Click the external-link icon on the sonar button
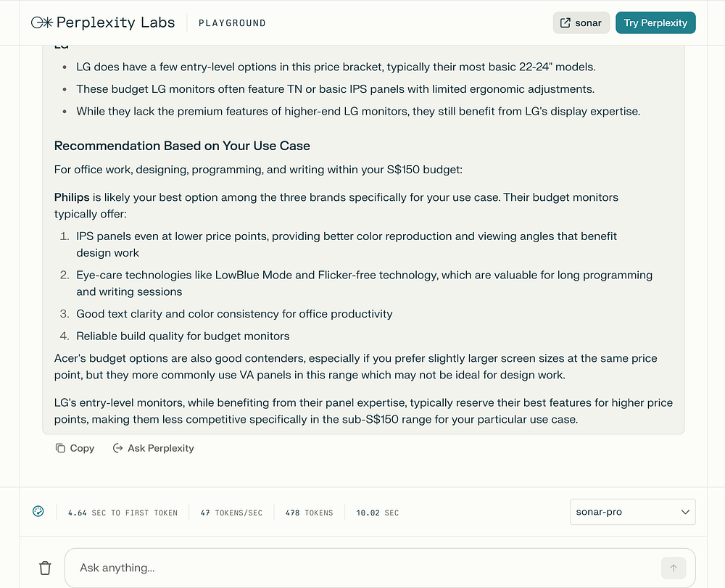 pos(565,23)
